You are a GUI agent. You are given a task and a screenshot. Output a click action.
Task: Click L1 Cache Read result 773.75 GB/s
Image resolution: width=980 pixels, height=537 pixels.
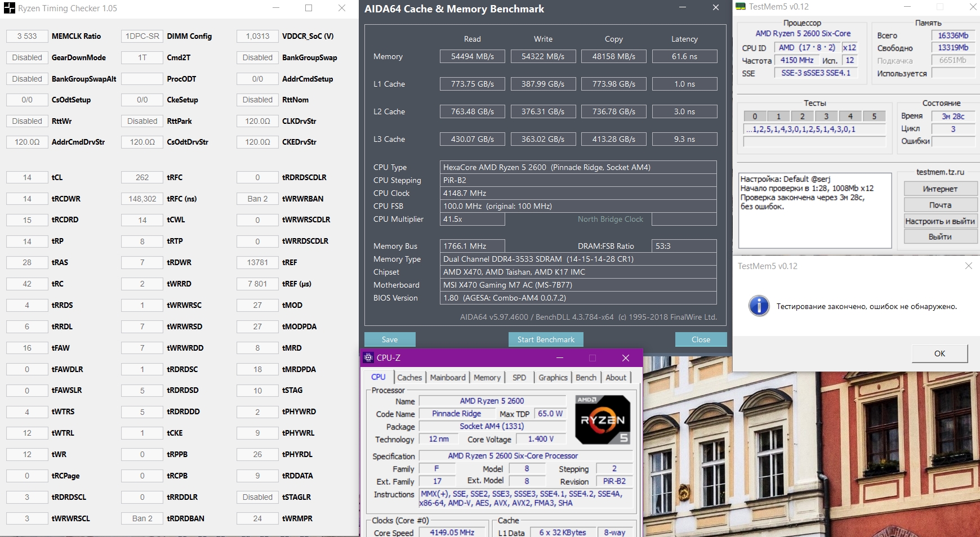click(472, 84)
